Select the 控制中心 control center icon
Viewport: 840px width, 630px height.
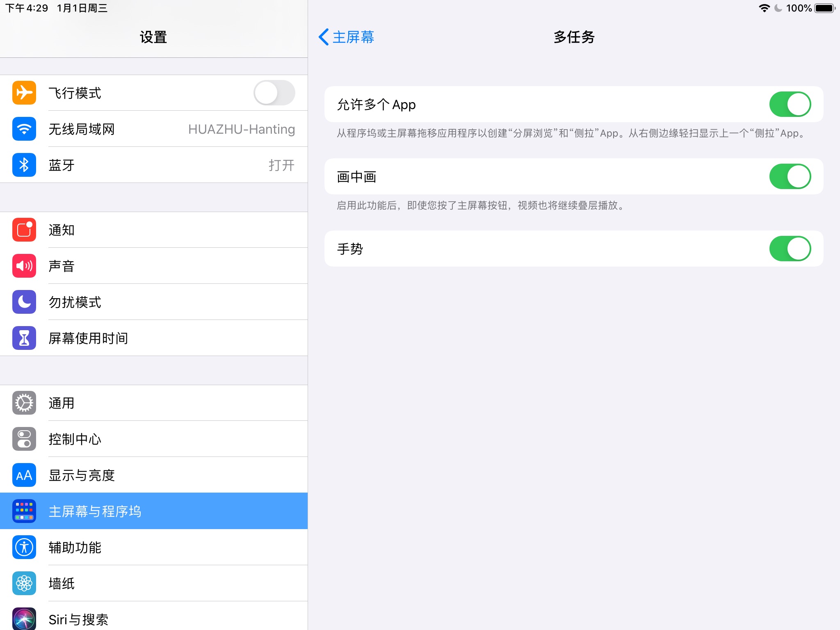tap(24, 439)
